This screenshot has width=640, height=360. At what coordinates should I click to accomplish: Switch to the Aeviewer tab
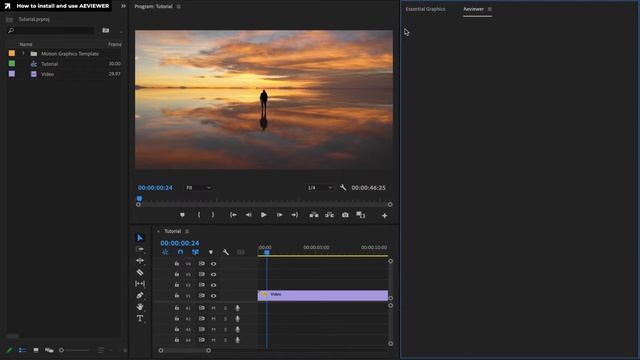tap(473, 9)
